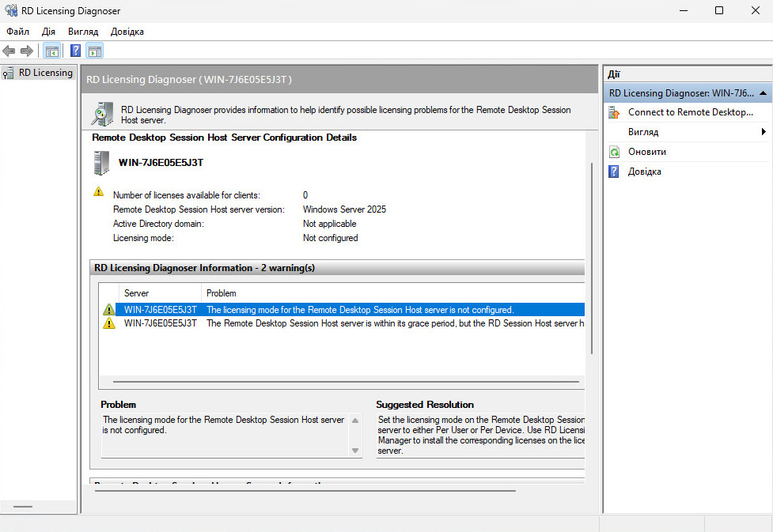Image resolution: width=773 pixels, height=532 pixels.
Task: Click the green Оновити refresh icon
Action: (614, 152)
